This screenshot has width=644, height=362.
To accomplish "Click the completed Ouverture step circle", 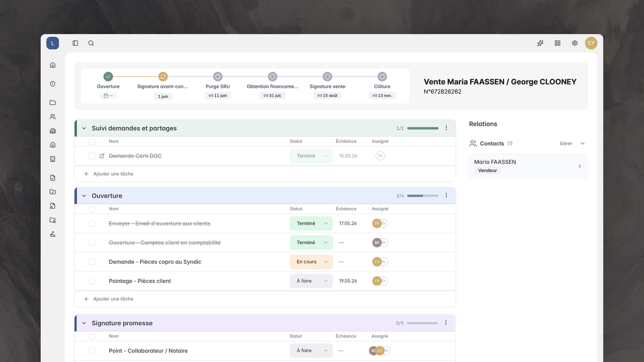I will 108,77.
